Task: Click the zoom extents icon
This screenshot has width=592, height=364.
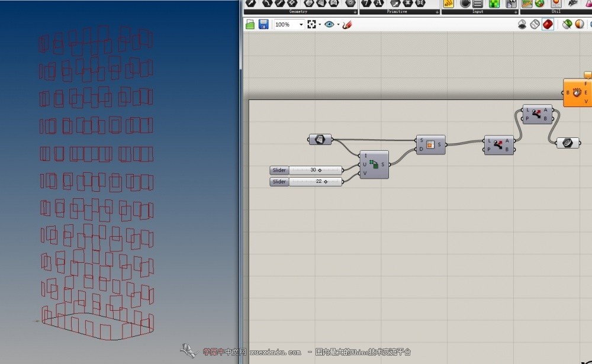Action: coord(311,24)
